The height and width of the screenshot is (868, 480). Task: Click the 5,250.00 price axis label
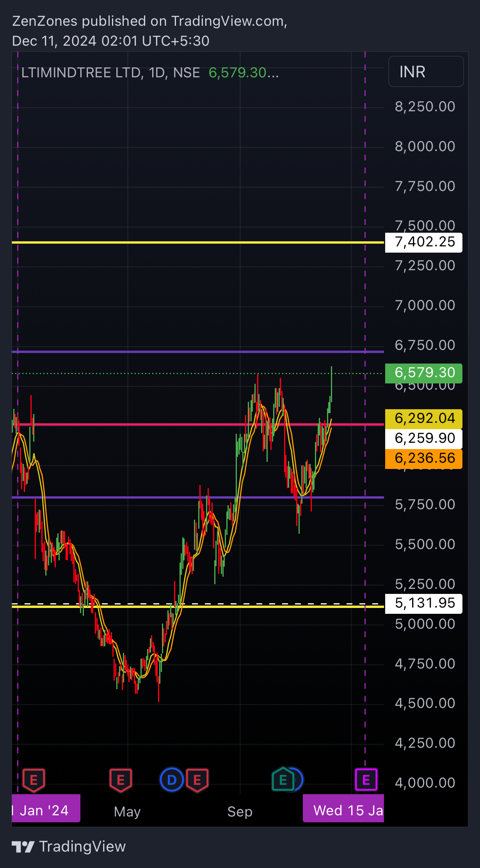pos(425,584)
